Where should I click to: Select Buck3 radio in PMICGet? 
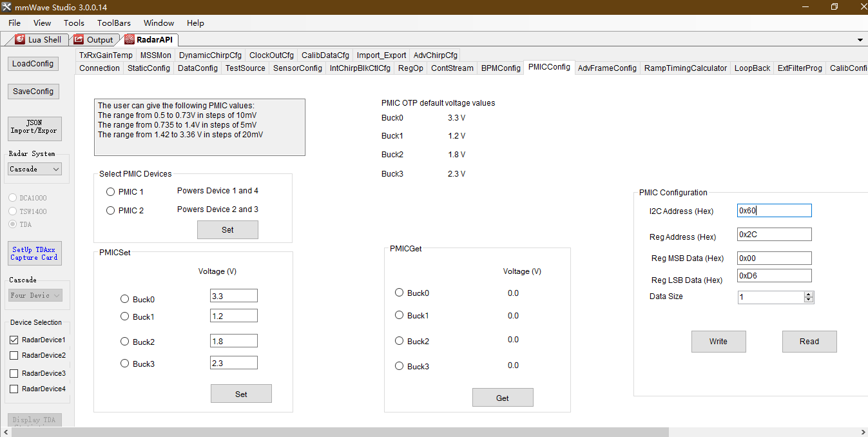(x=400, y=366)
